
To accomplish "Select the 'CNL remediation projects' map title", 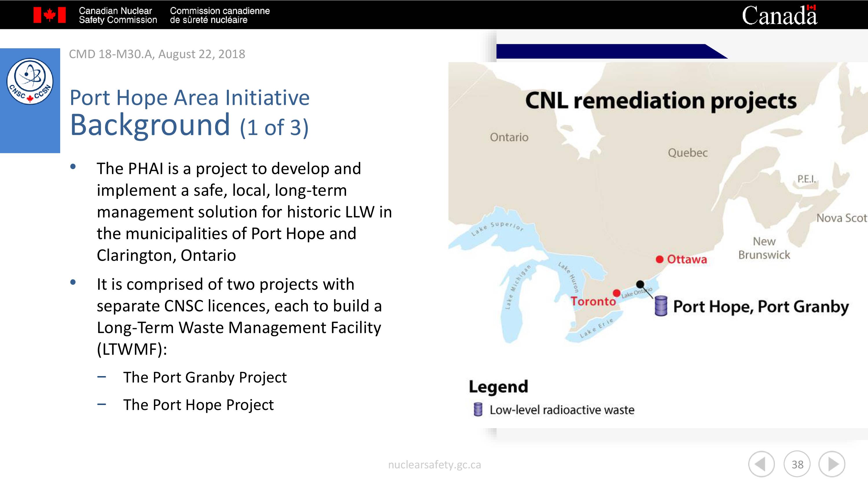I will coord(661,101).
